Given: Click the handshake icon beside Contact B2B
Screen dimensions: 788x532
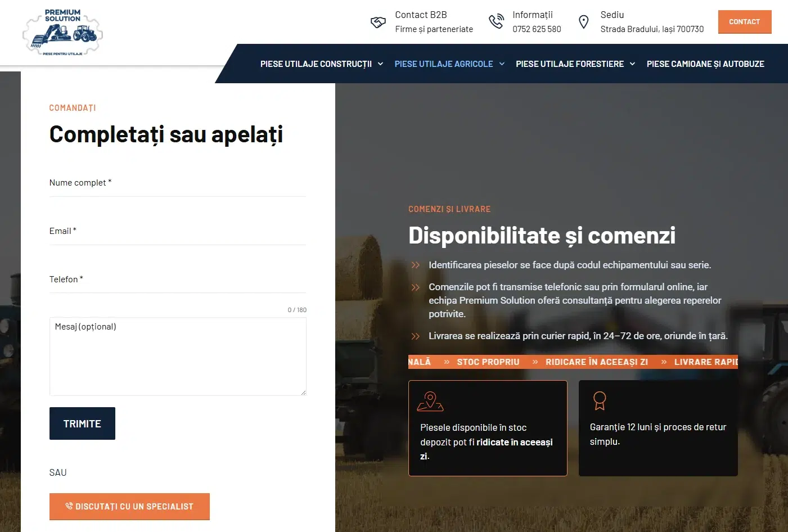Looking at the screenshot, I should tap(378, 22).
